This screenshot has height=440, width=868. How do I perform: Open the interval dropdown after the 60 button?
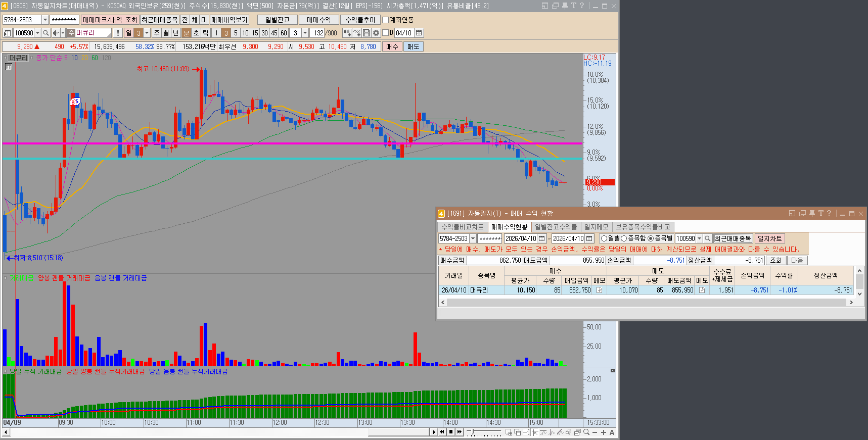pyautogui.click(x=305, y=33)
